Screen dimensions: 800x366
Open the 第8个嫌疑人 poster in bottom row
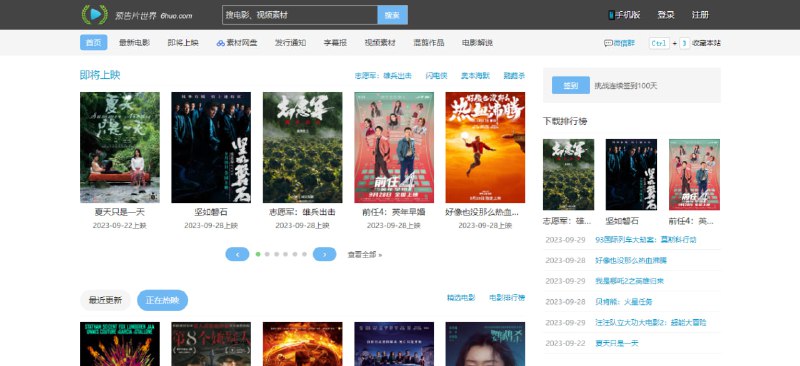tap(211, 344)
